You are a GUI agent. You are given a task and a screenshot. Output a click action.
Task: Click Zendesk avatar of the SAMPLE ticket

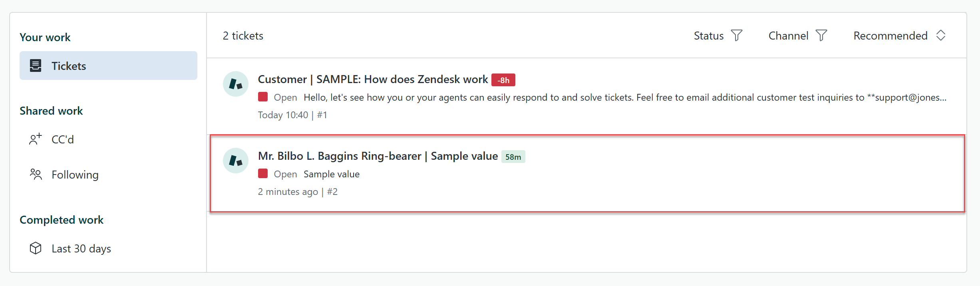pyautogui.click(x=236, y=84)
